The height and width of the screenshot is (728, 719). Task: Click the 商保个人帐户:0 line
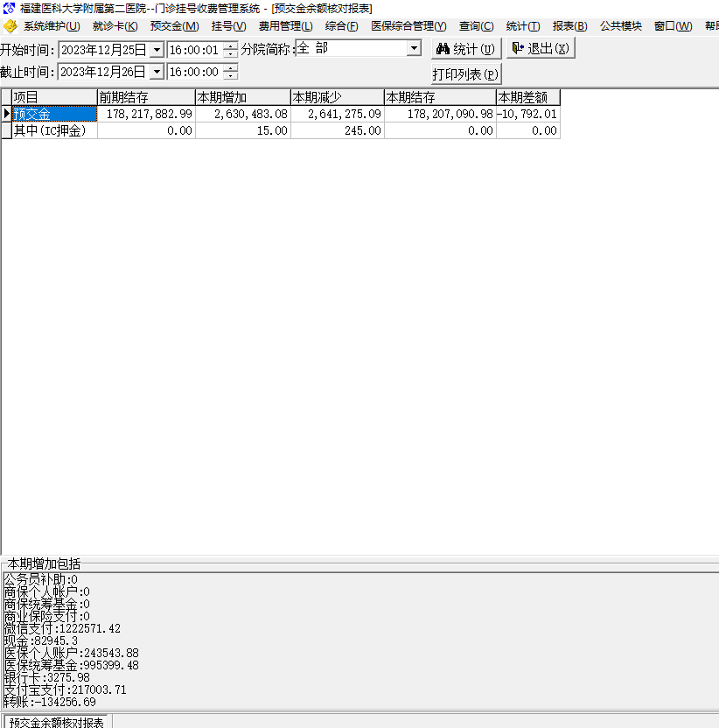tap(47, 592)
